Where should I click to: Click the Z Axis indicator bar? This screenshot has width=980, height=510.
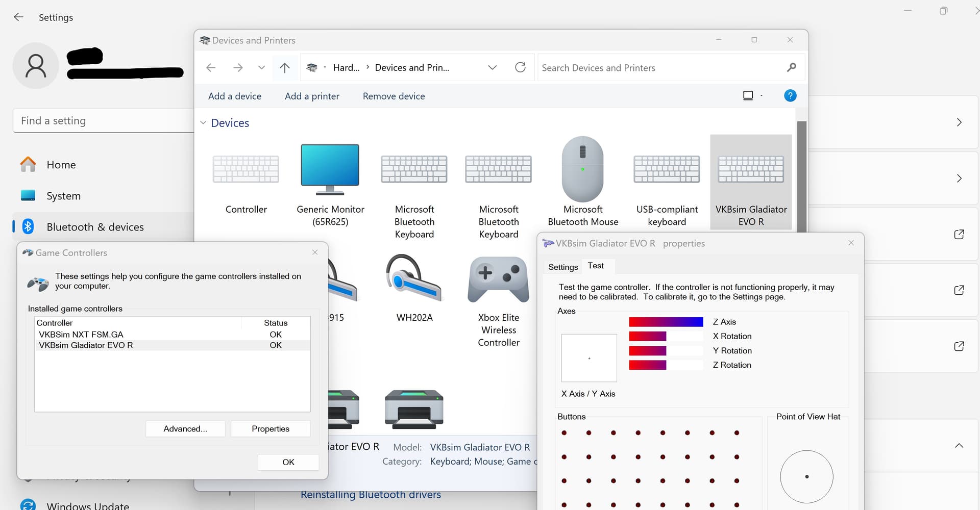click(666, 322)
